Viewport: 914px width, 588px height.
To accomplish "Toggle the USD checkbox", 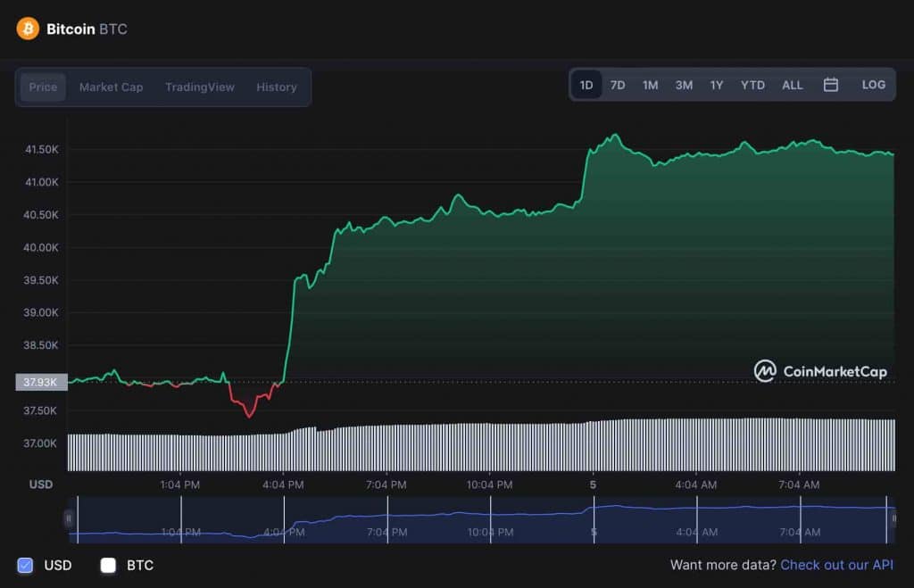I will pos(26,565).
